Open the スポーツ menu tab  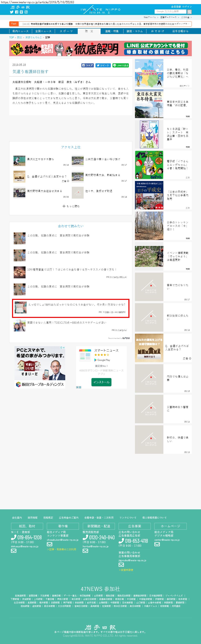pos(66,31)
